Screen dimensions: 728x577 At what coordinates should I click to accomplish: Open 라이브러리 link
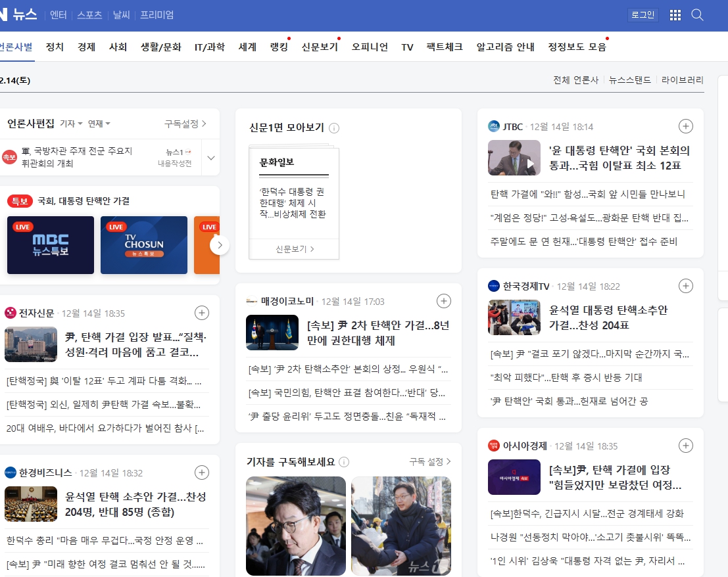683,80
